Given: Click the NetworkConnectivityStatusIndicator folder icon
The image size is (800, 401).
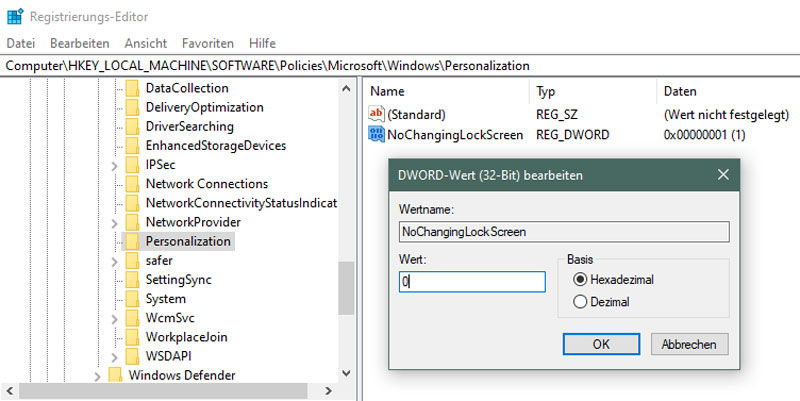Looking at the screenshot, I should [132, 203].
